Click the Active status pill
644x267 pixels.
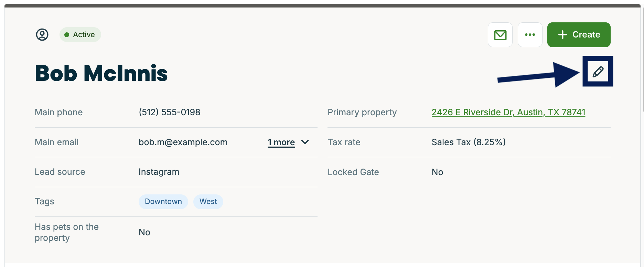click(x=80, y=34)
